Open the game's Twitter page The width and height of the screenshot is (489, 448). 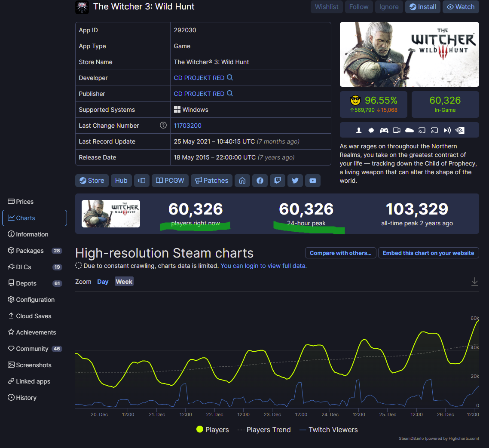[x=295, y=181]
